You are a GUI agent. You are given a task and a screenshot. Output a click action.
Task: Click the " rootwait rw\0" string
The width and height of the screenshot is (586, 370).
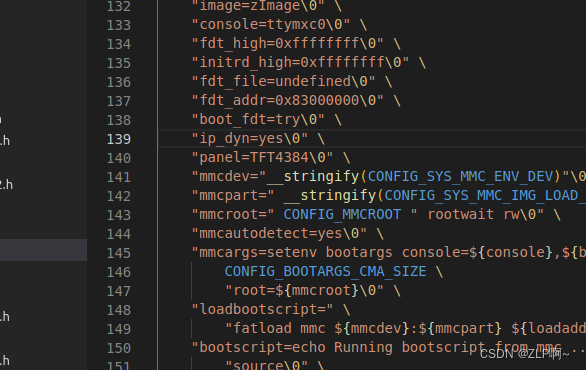pyautogui.click(x=477, y=215)
